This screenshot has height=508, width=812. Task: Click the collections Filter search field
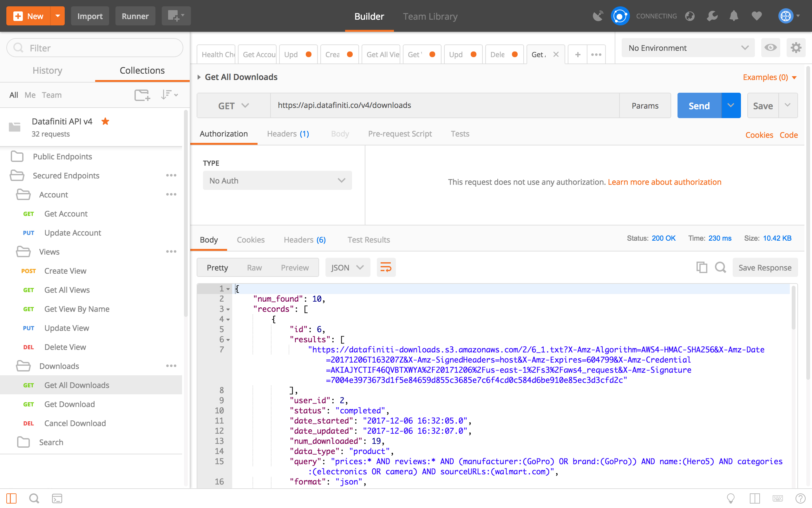coord(95,48)
